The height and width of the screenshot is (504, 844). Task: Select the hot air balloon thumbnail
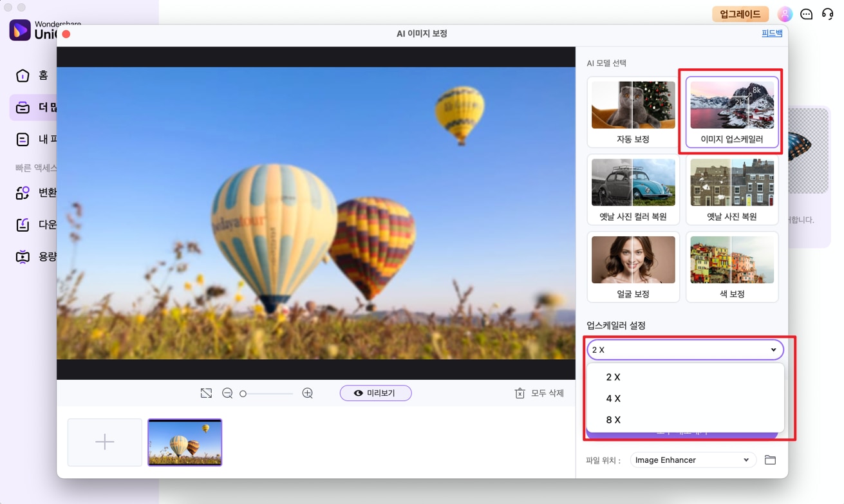point(185,442)
